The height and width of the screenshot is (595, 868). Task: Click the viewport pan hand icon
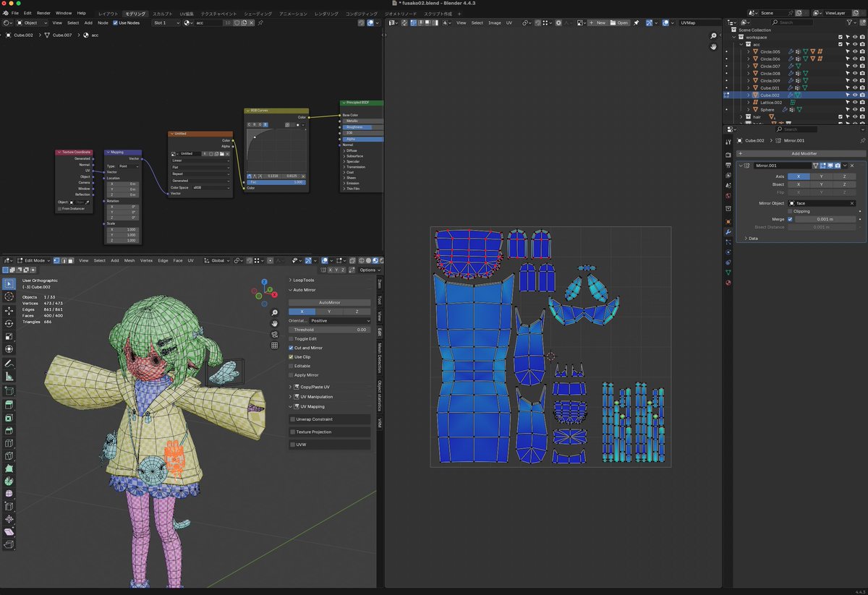[x=275, y=323]
